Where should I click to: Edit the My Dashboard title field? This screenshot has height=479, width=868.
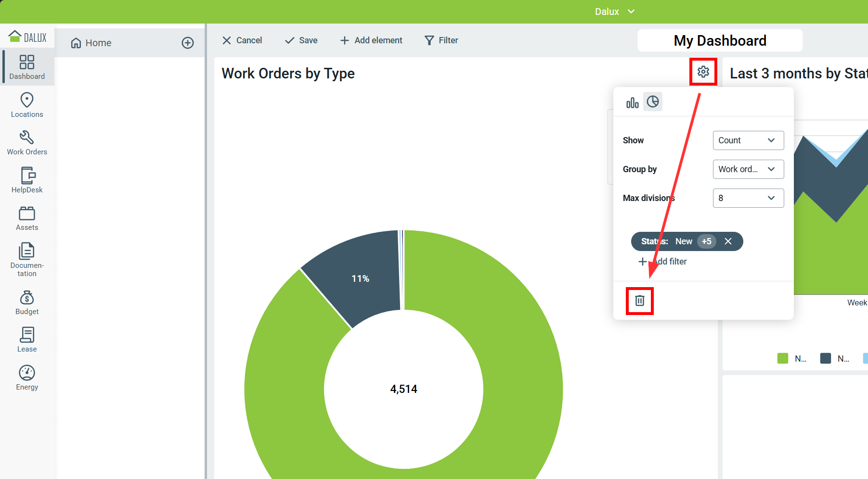point(720,40)
